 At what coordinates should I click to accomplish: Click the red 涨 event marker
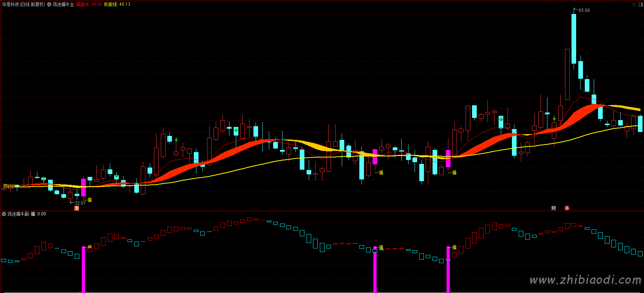coord(567,208)
